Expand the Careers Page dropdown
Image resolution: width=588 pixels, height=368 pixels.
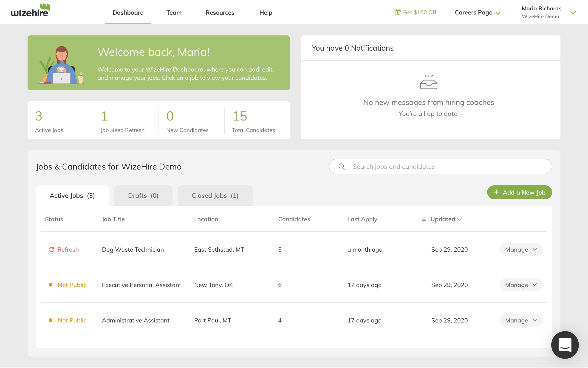pyautogui.click(x=478, y=12)
